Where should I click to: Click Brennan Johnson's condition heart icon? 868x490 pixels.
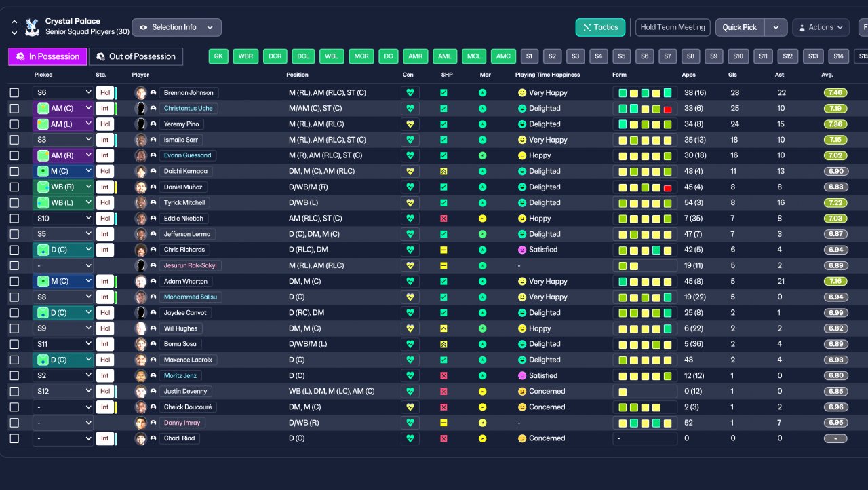click(410, 93)
